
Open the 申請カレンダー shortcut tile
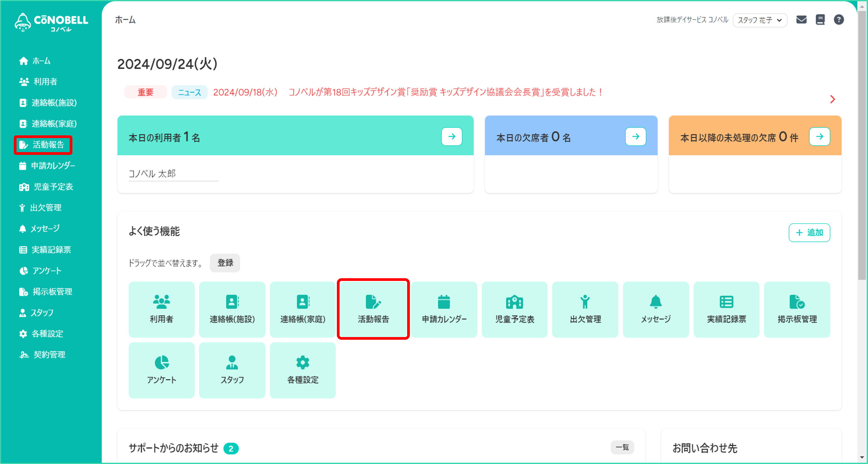coord(444,309)
